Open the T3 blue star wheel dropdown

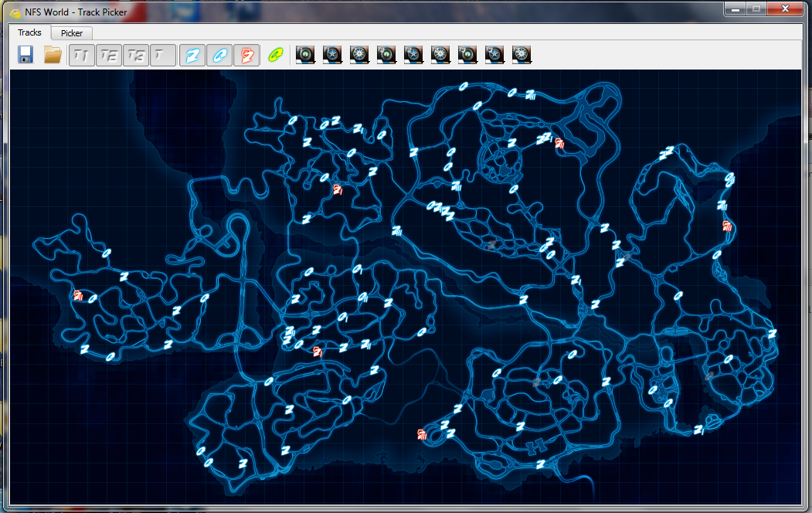tap(494, 54)
